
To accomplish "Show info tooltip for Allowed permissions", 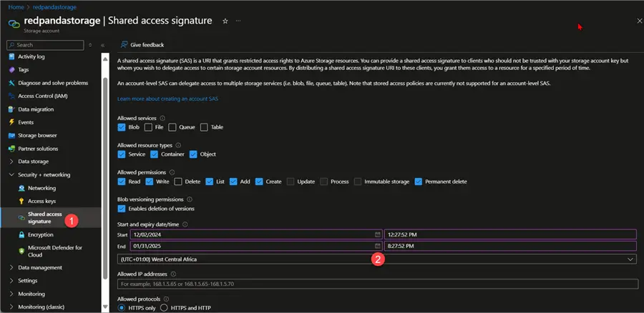I will point(172,172).
